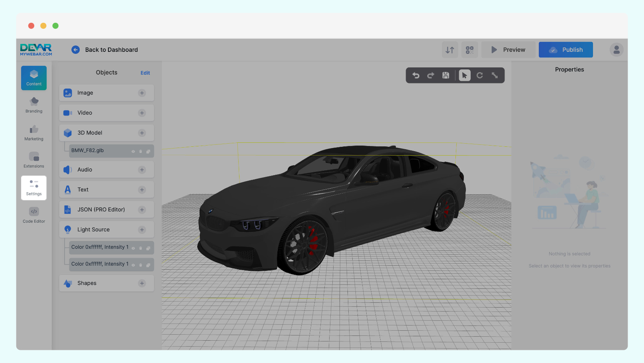Click the plus button on Shapes row
The height and width of the screenshot is (363, 644).
tap(142, 283)
